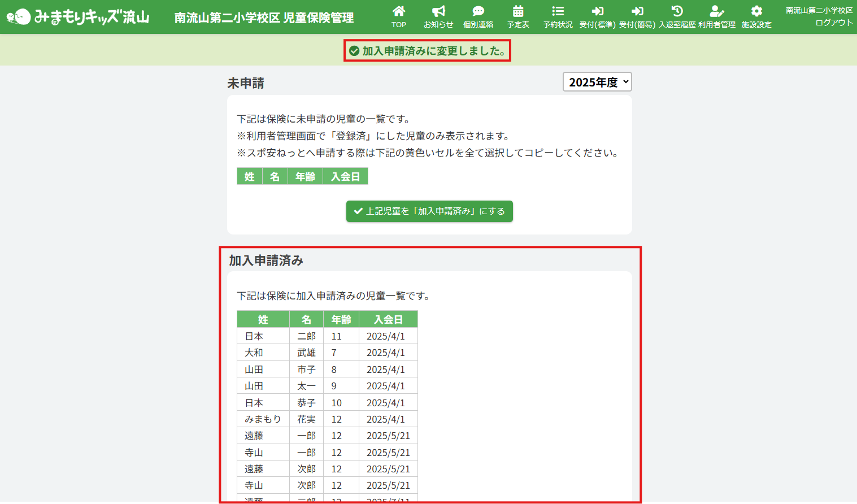Image resolution: width=857 pixels, height=504 pixels.
Task: Select the 大和 武雄 row surname cell
Action: (254, 353)
